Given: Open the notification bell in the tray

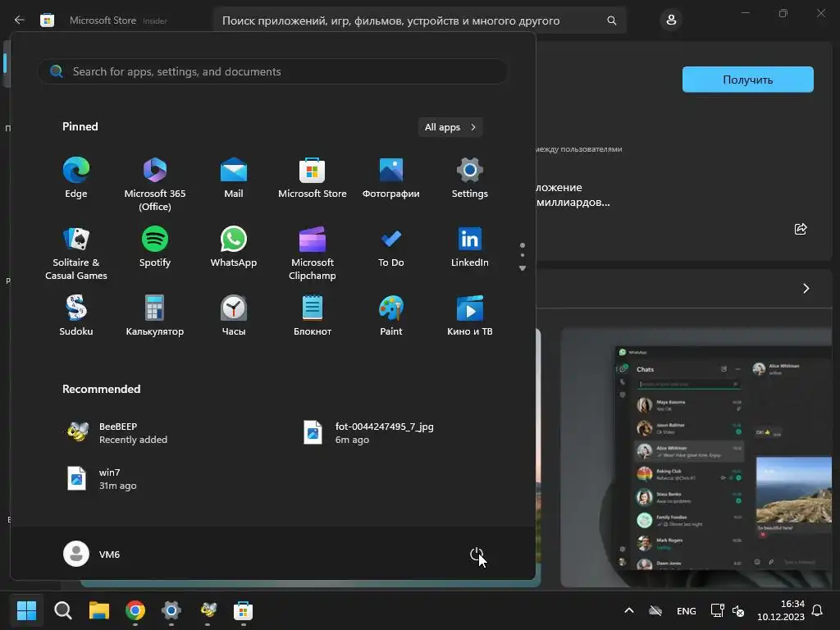Looking at the screenshot, I should click(818, 610).
